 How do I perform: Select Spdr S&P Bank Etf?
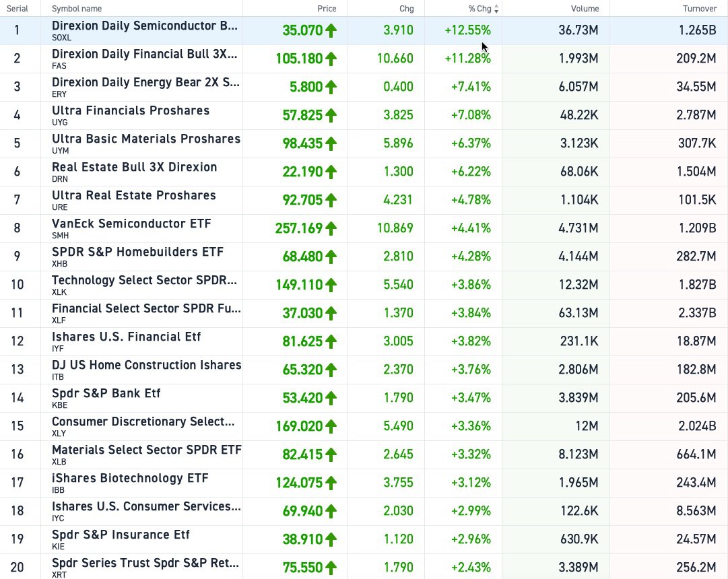(106, 394)
